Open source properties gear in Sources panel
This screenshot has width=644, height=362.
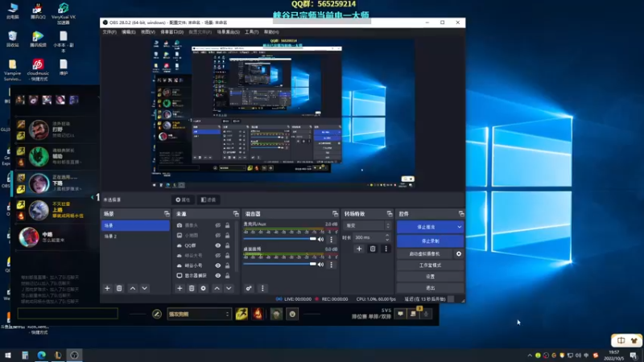(204, 289)
